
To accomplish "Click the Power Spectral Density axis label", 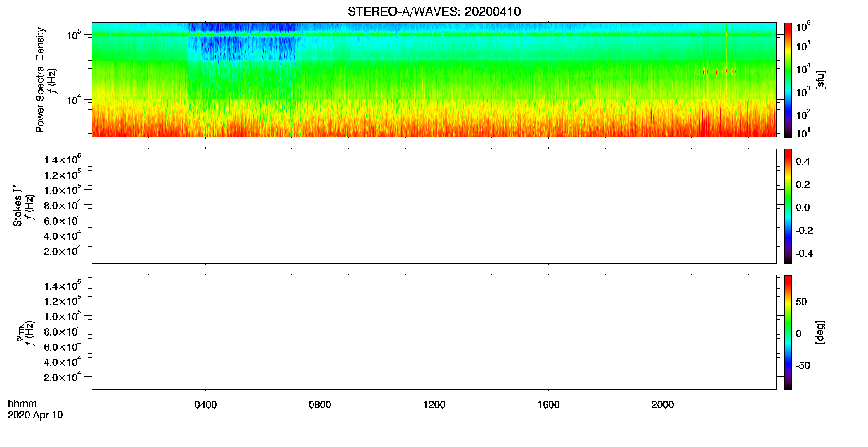I will click(40, 80).
